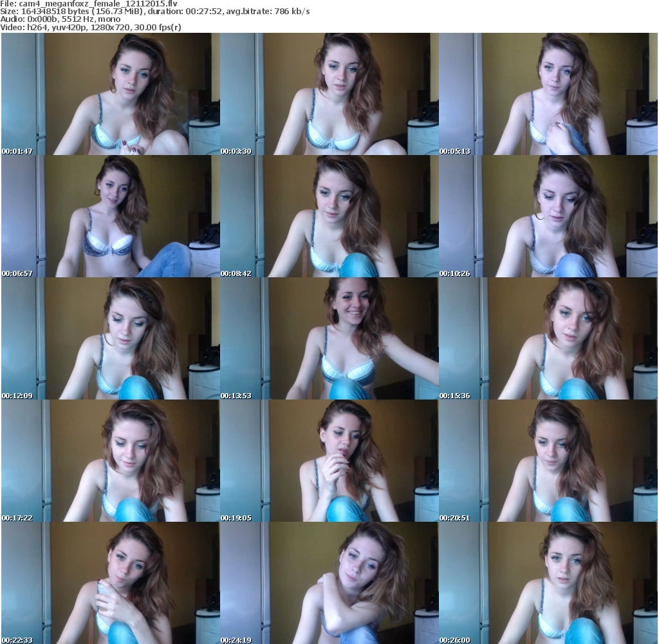Click the 'Size: 164348518 bytes' info line

click(x=155, y=12)
